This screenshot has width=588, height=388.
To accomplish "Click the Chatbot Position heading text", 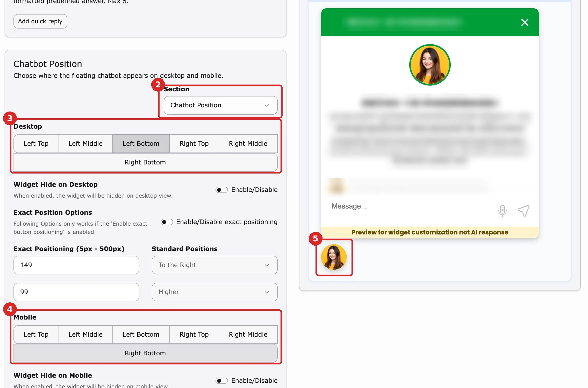I will point(48,64).
